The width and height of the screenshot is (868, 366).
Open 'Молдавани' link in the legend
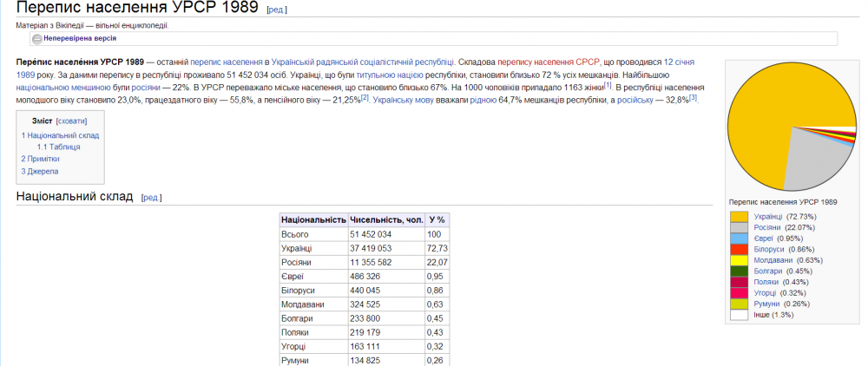pos(772,260)
